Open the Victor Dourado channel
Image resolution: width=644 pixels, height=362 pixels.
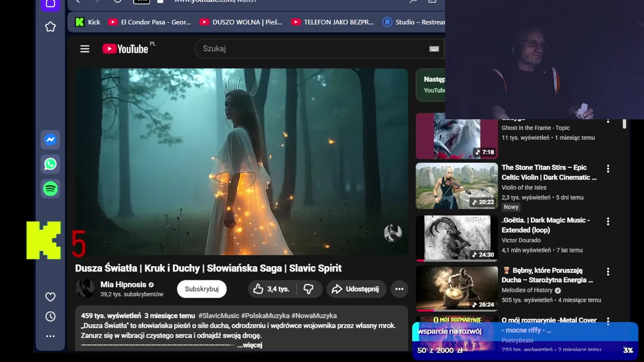coord(521,240)
